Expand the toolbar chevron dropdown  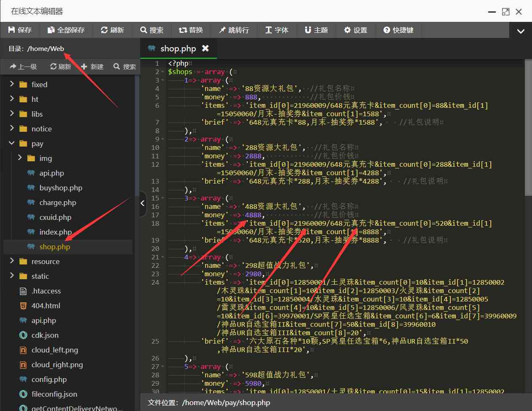click(x=521, y=31)
